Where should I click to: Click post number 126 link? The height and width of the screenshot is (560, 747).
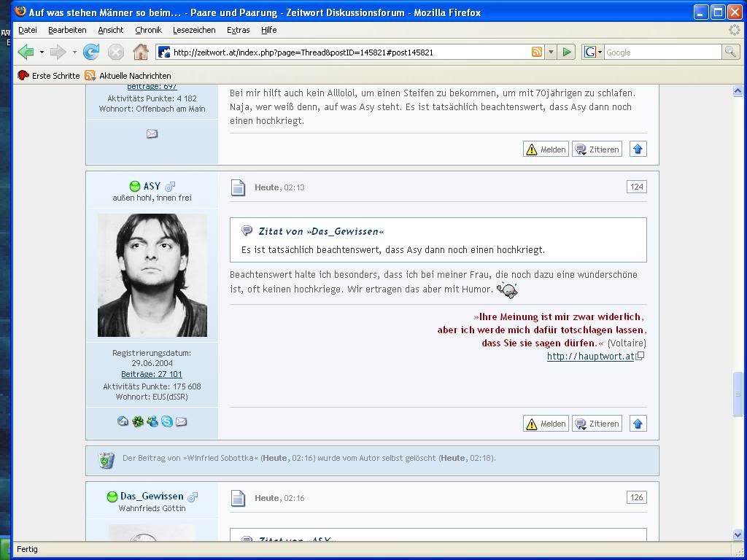(x=636, y=497)
